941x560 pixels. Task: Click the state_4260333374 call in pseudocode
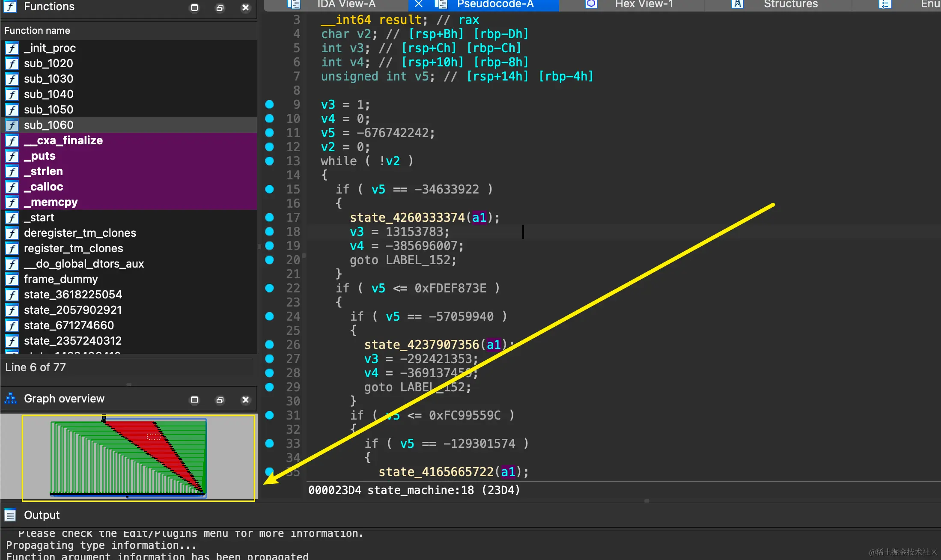pyautogui.click(x=407, y=217)
